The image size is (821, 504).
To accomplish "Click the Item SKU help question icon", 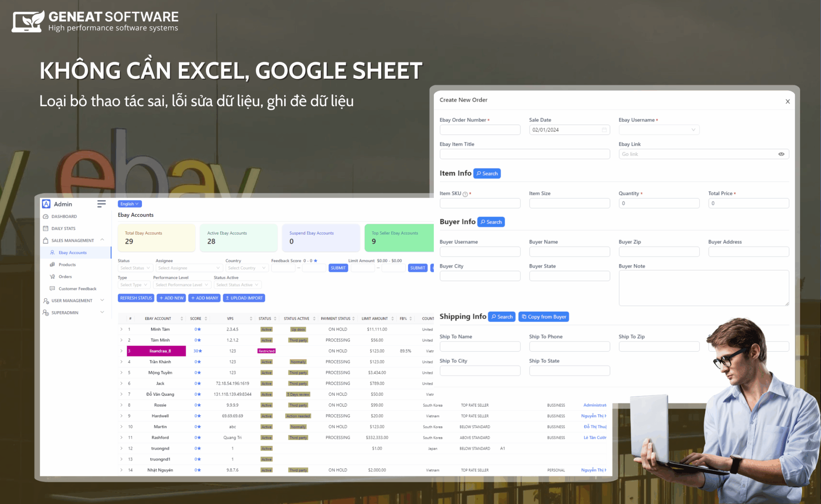I will point(465,194).
